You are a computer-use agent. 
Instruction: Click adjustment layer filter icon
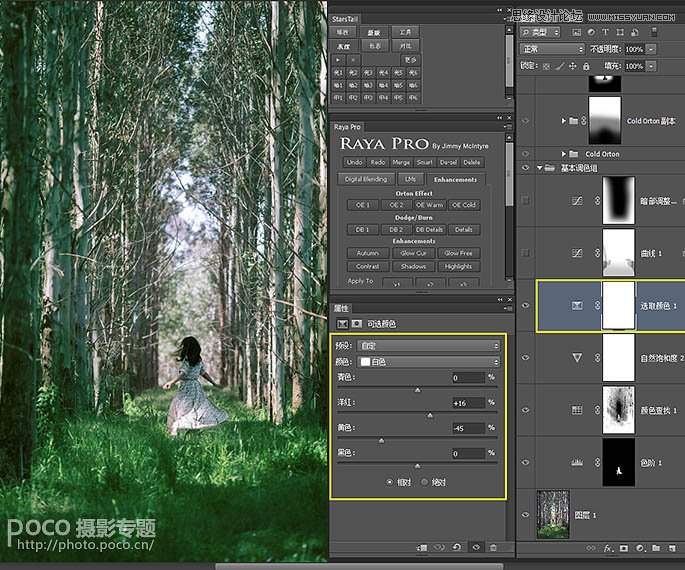591,32
